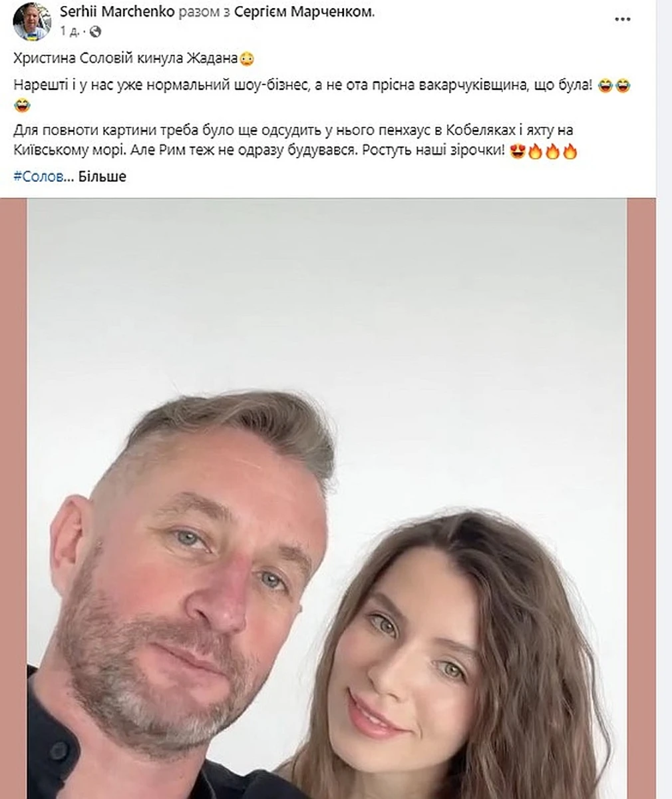This screenshot has width=672, height=799.
Task: Click the flushed-face emoji after "Жадана"
Action: 247,59
